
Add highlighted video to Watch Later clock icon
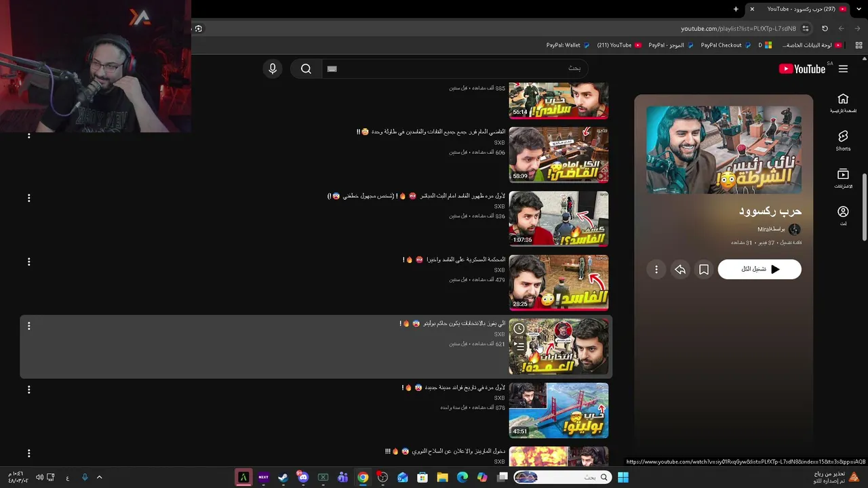tap(519, 329)
